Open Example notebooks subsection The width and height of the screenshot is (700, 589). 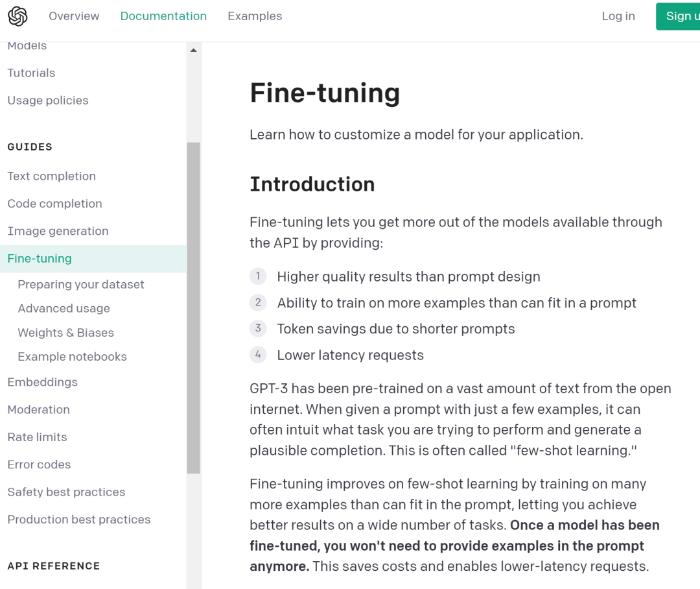(x=73, y=357)
